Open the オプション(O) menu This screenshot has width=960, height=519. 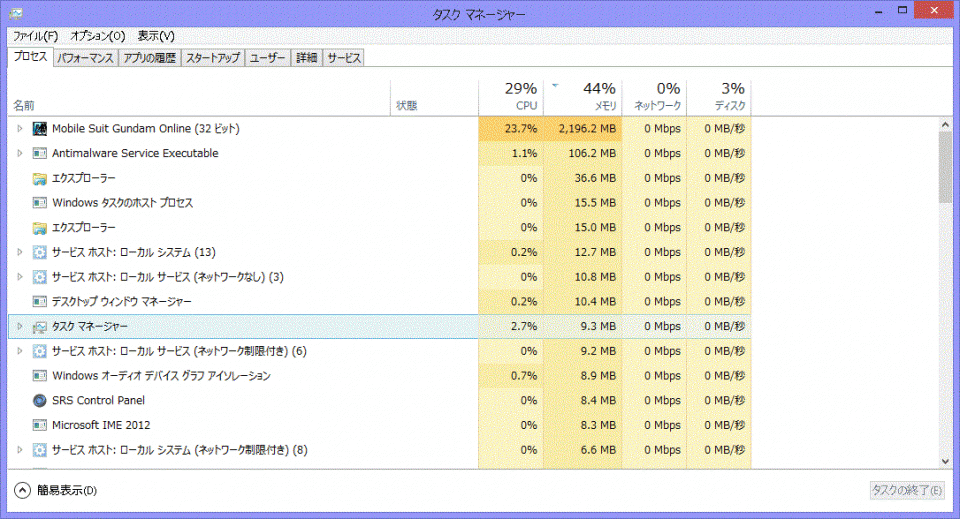pyautogui.click(x=97, y=36)
